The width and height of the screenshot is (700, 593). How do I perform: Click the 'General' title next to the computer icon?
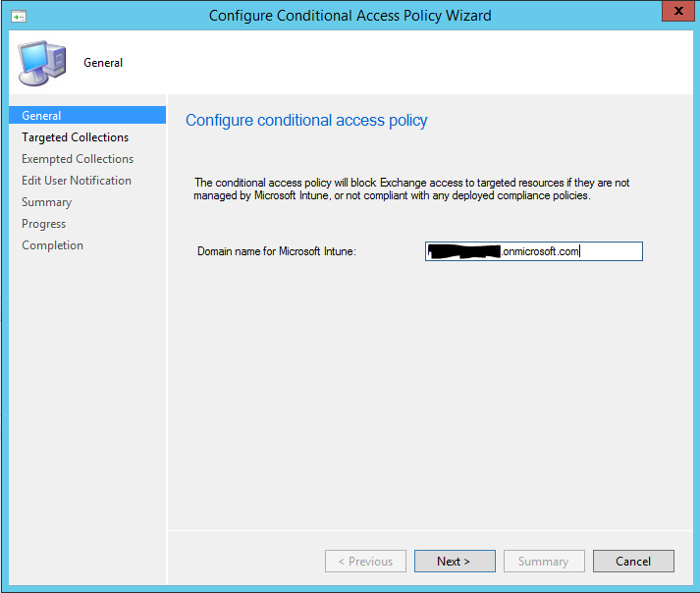click(x=103, y=63)
